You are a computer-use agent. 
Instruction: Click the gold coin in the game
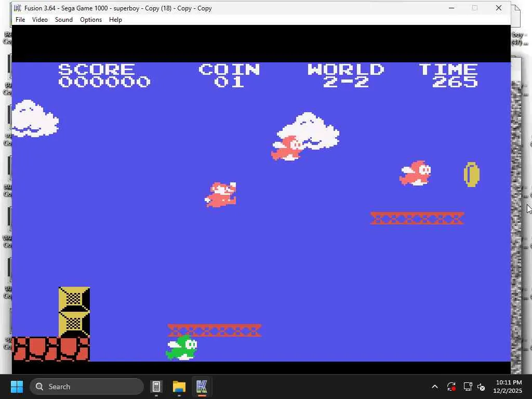tap(472, 175)
